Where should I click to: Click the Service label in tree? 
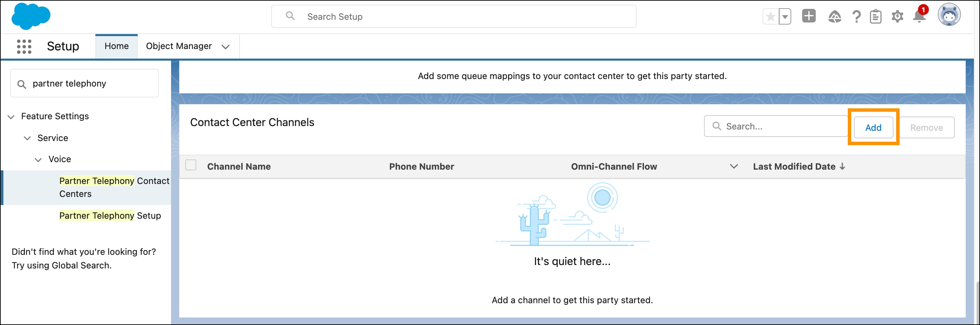point(52,138)
